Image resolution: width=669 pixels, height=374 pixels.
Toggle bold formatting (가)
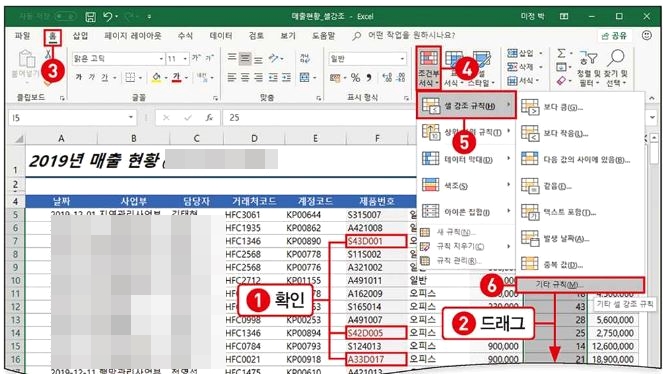pos(79,78)
